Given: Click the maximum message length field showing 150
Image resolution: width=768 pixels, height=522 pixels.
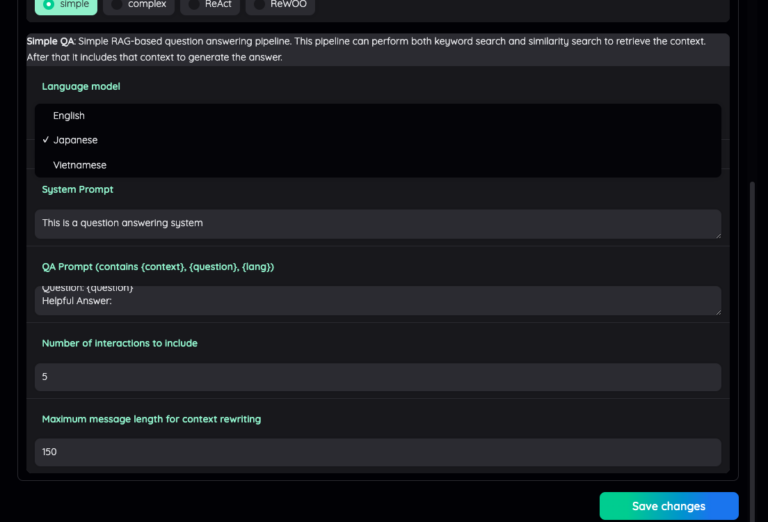Looking at the screenshot, I should pos(378,452).
